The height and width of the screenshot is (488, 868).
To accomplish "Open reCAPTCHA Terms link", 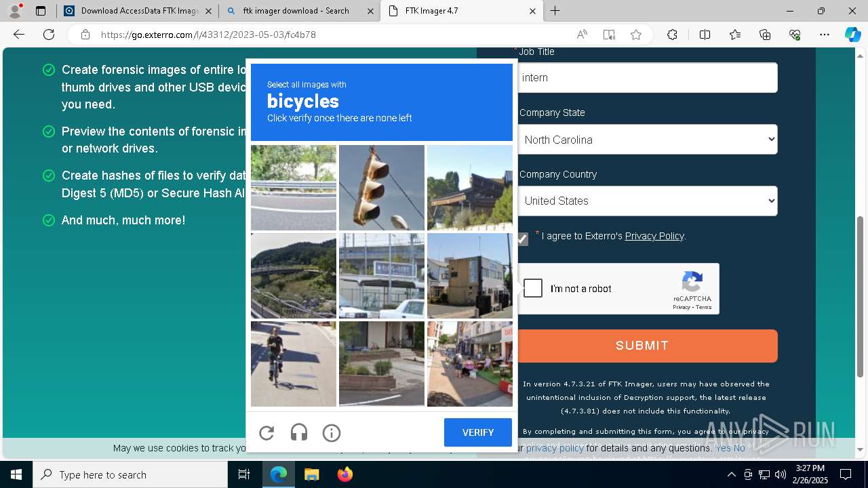I will pos(704,307).
